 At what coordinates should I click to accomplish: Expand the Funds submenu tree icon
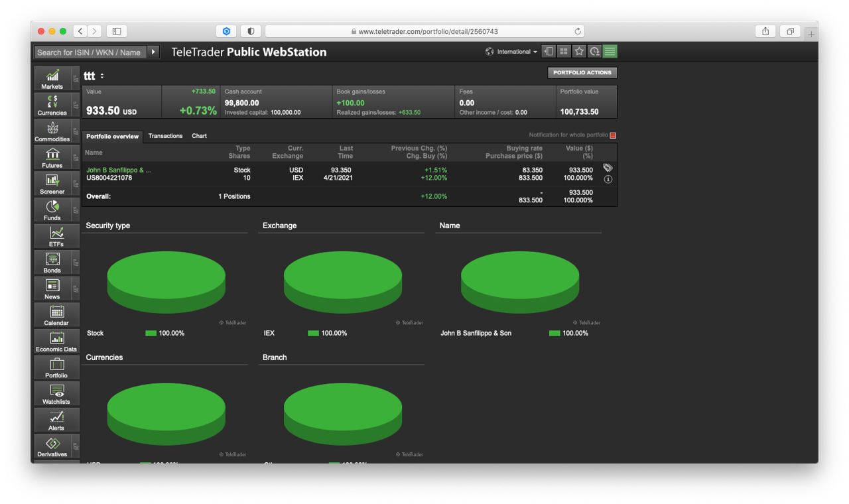pyautogui.click(x=76, y=210)
